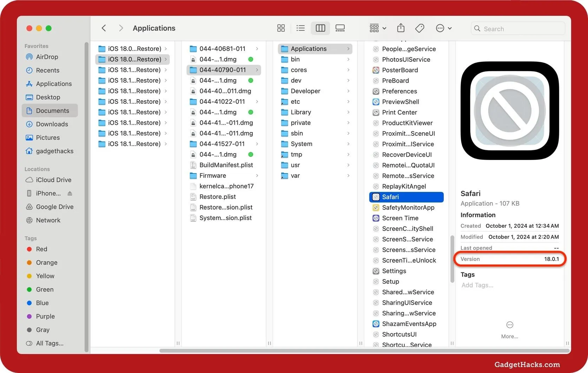Expand the bin folder chevron
The height and width of the screenshot is (373, 588).
click(348, 59)
